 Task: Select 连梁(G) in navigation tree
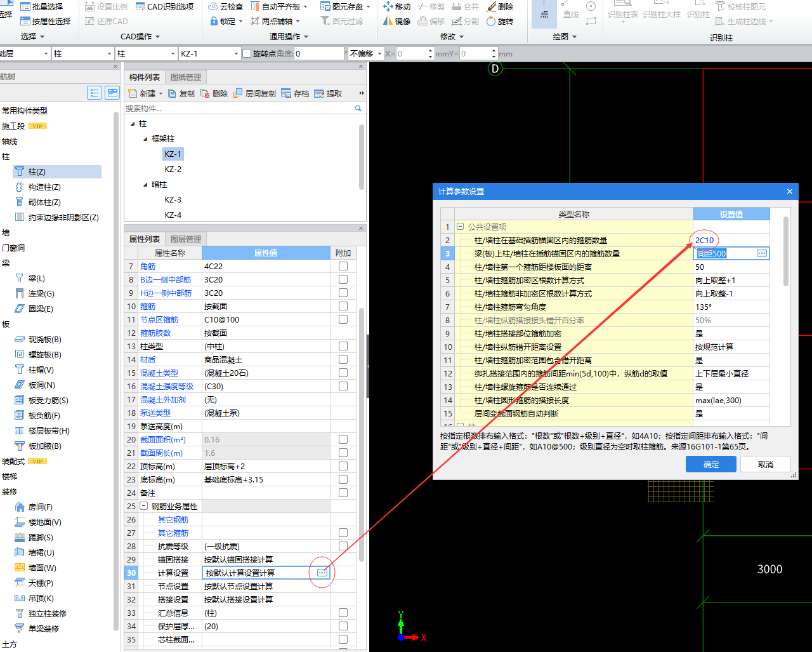point(34,294)
